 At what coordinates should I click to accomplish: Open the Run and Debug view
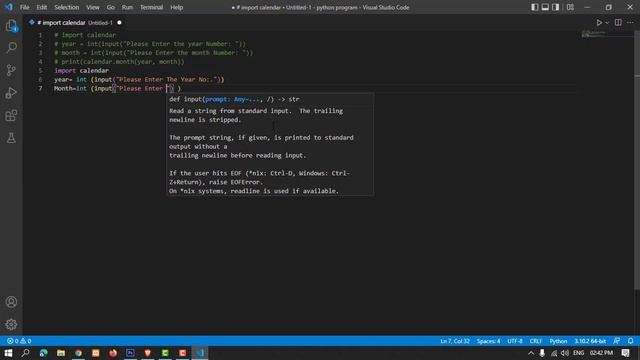pos(11,93)
